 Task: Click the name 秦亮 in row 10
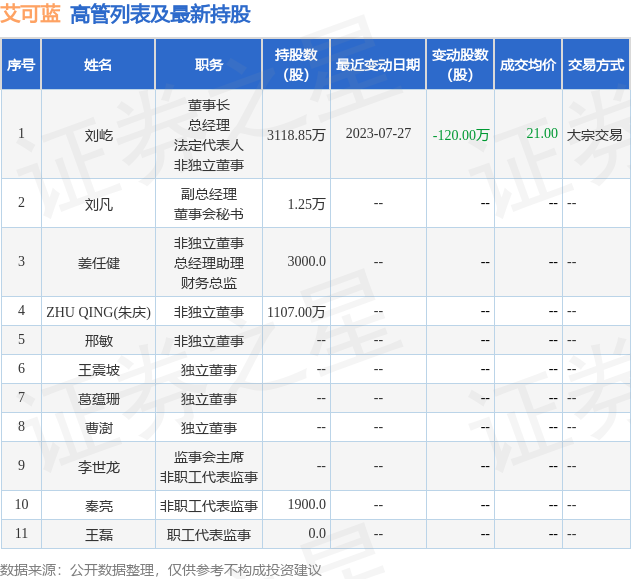click(99, 506)
